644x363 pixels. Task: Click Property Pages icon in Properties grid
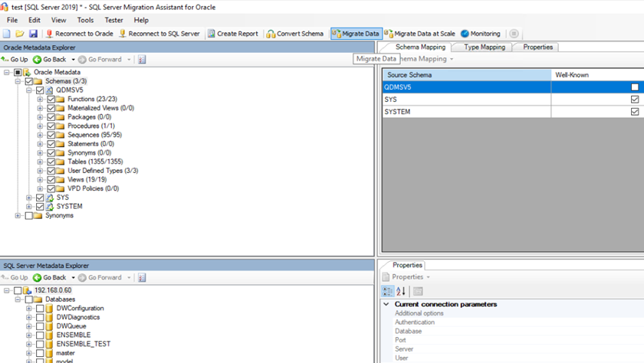point(418,291)
